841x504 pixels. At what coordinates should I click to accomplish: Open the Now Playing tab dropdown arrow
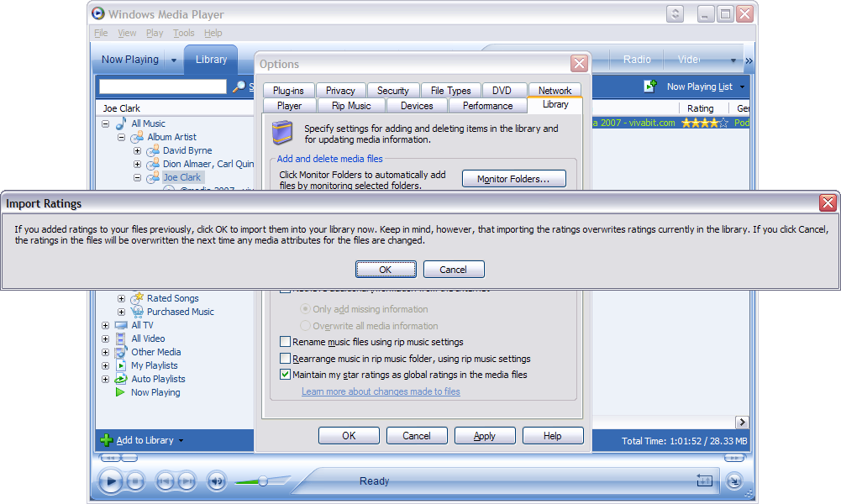point(174,60)
